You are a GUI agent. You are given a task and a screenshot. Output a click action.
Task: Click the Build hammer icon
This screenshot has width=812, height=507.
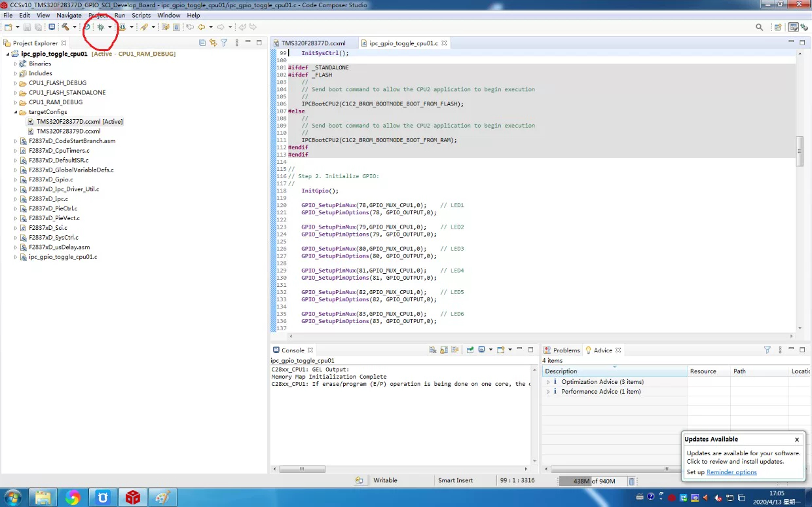[65, 27]
